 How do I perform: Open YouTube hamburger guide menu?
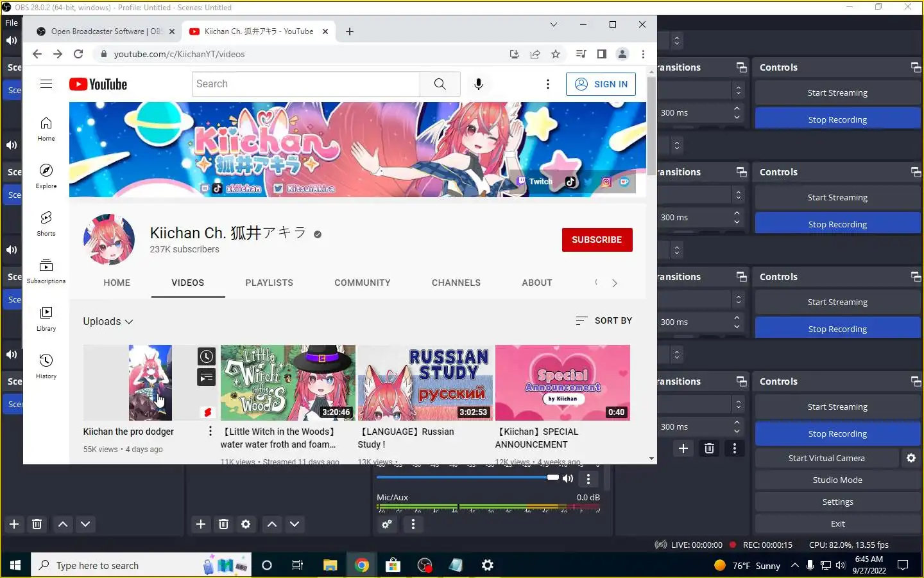(x=46, y=84)
